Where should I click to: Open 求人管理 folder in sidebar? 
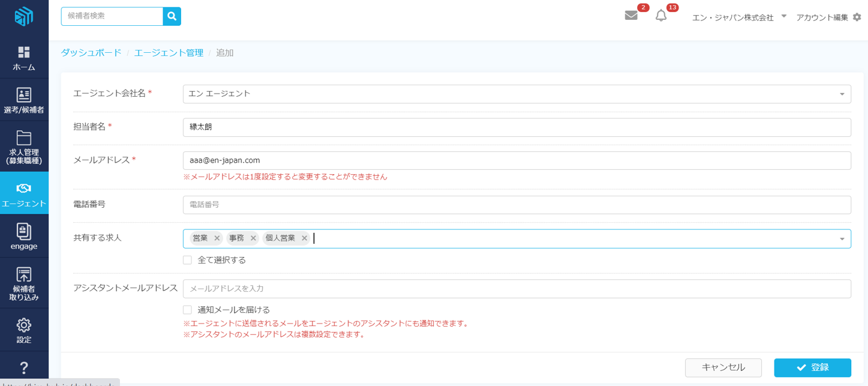click(24, 146)
